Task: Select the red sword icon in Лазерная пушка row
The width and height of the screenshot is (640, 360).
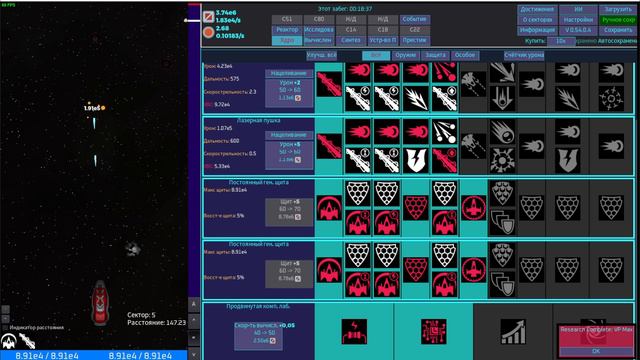Action: (329, 146)
